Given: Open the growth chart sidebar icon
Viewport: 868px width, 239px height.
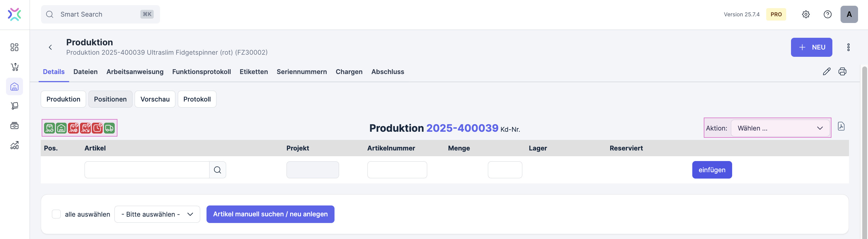Looking at the screenshot, I should click(14, 145).
